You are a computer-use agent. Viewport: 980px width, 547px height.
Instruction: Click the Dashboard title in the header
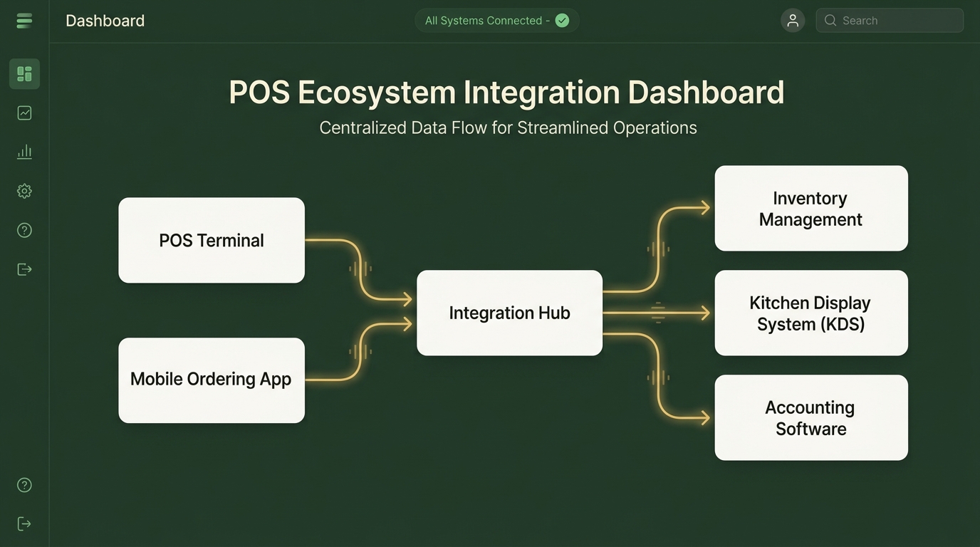pos(105,21)
